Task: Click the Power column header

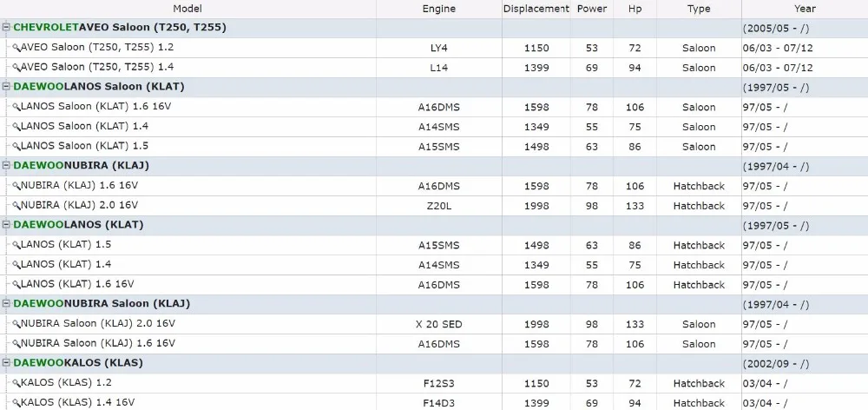Action: click(x=592, y=9)
